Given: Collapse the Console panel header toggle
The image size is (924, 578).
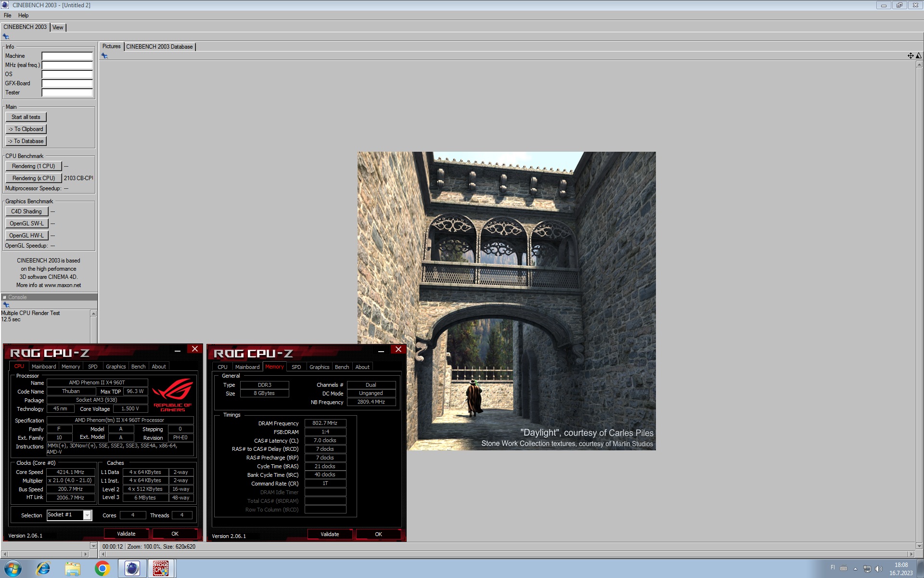Looking at the screenshot, I should [4, 297].
